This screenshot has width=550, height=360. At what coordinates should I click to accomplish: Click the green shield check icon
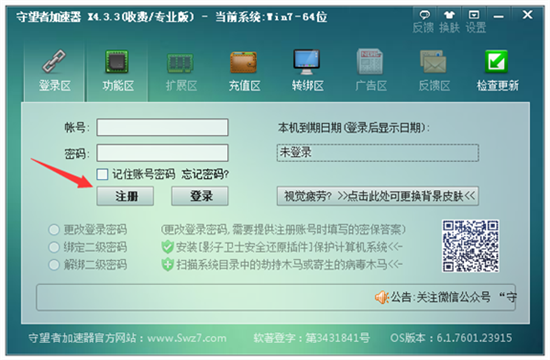point(168,247)
